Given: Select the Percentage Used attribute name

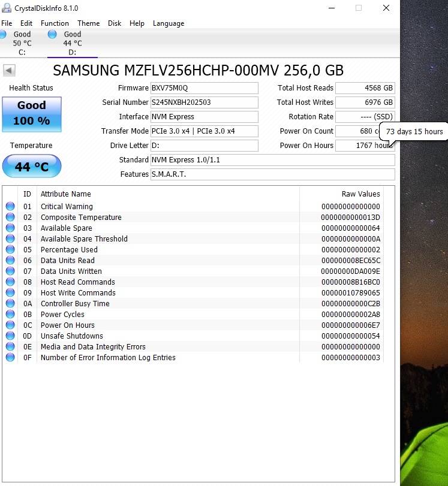Looking at the screenshot, I should [x=69, y=249].
